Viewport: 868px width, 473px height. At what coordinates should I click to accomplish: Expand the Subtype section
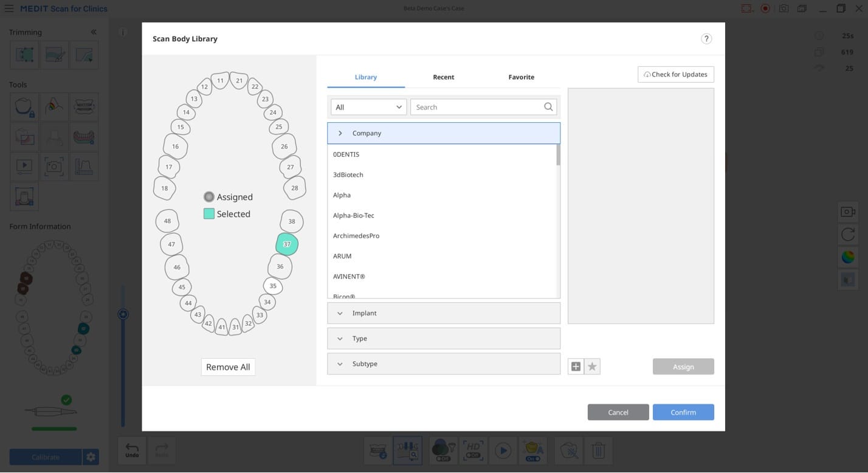click(x=443, y=364)
